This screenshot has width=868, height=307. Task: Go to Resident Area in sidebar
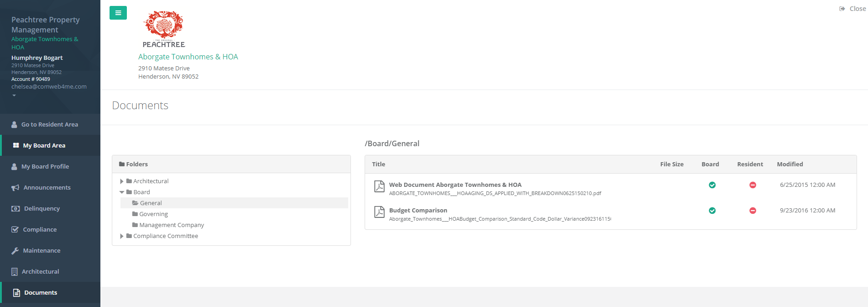click(49, 125)
